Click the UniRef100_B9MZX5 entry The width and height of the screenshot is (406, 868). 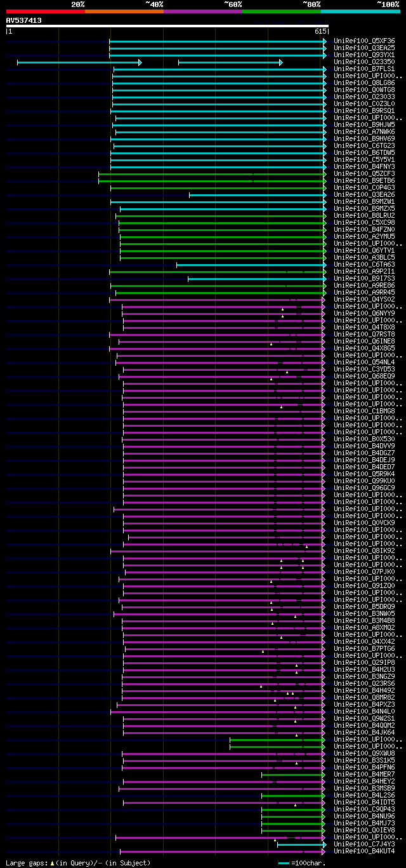(364, 208)
